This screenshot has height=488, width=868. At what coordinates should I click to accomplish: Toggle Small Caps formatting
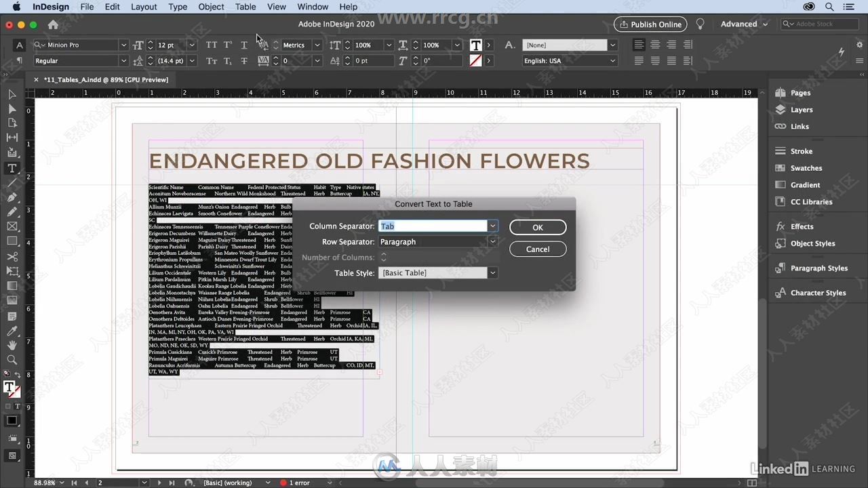(x=212, y=61)
